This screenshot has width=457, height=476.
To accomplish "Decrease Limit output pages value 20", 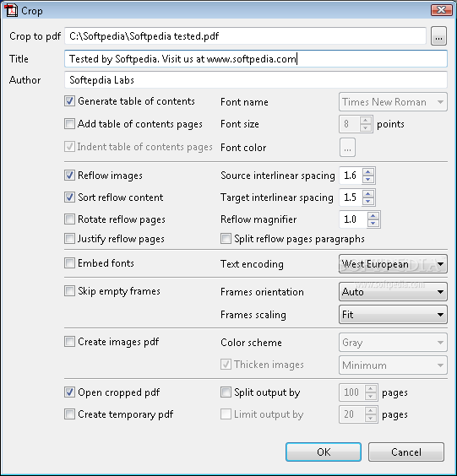I will (371, 418).
